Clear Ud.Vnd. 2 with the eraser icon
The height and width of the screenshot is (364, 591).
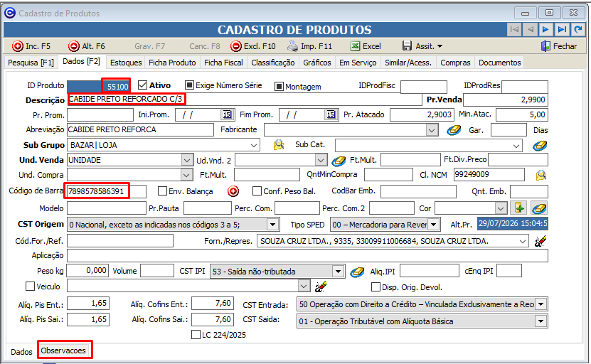tap(339, 161)
